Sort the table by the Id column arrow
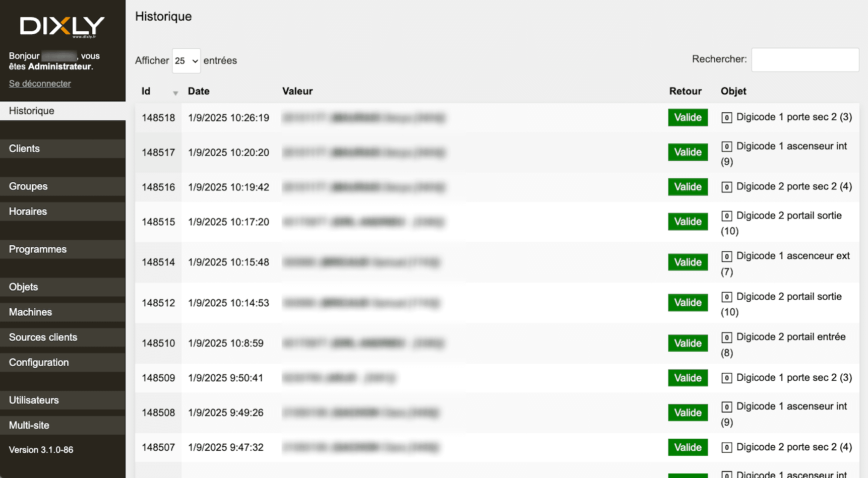The image size is (868, 478). pyautogui.click(x=175, y=93)
